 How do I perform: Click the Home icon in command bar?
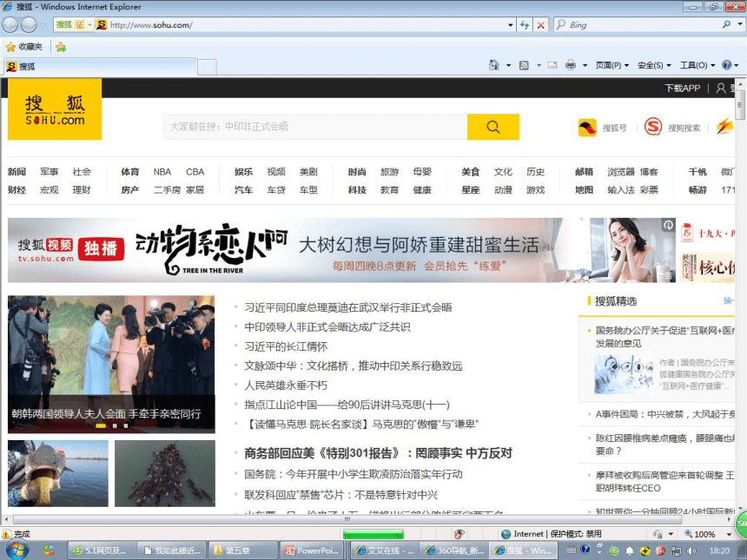pos(494,65)
